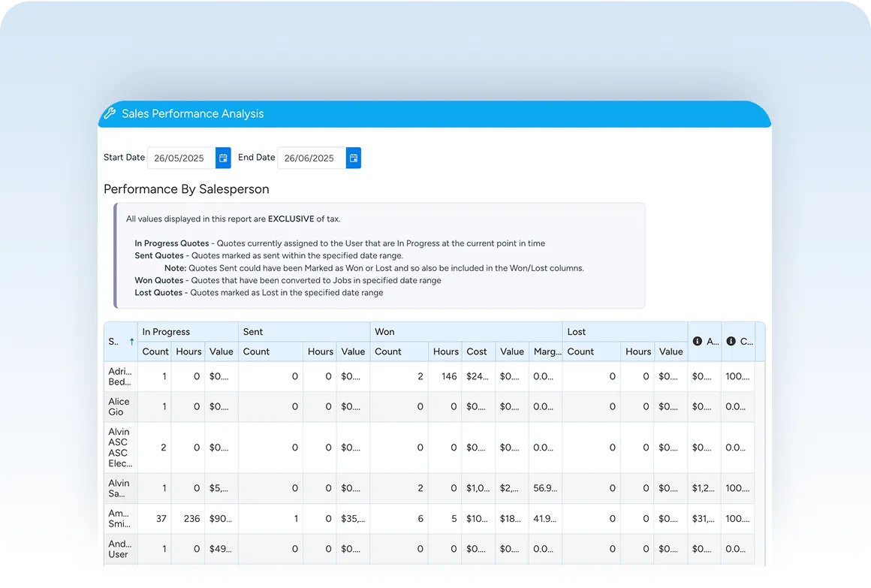Click the Performance By Salesperson heading
The image size is (871, 588).
click(x=187, y=189)
